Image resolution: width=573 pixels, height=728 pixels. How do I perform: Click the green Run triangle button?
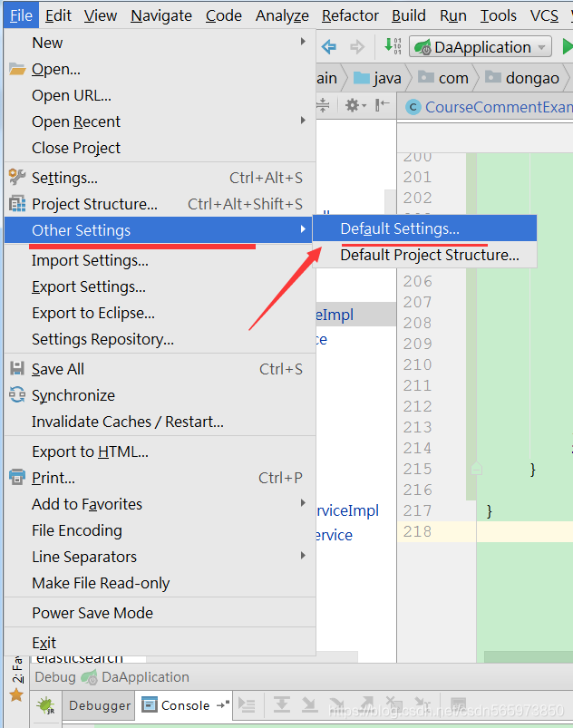point(567,47)
